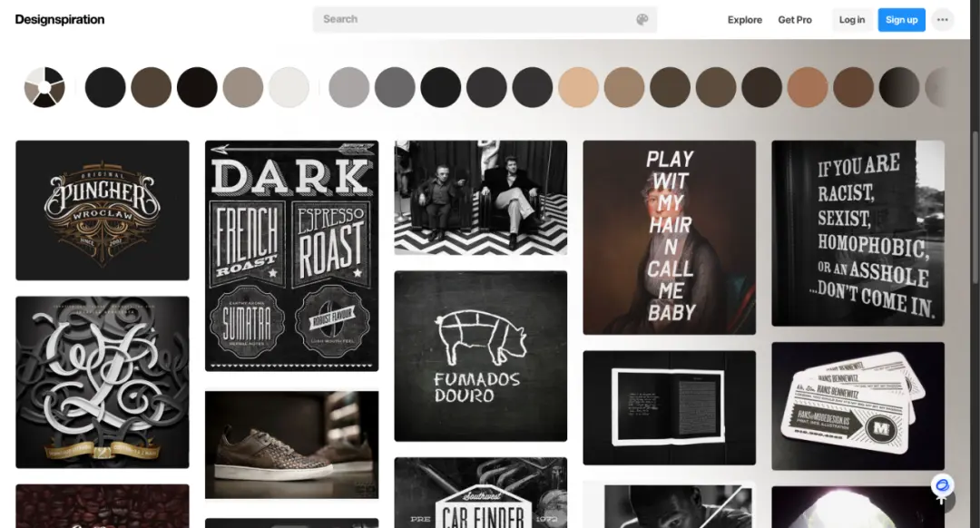The image size is (980, 528).
Task: Click the Designspiration logo
Action: (59, 19)
